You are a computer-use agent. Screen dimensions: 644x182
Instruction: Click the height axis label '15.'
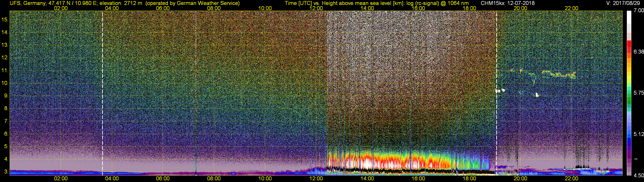(x=5, y=20)
